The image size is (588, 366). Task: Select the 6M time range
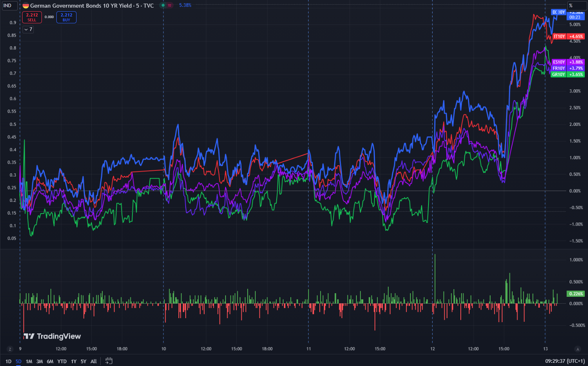(50, 361)
